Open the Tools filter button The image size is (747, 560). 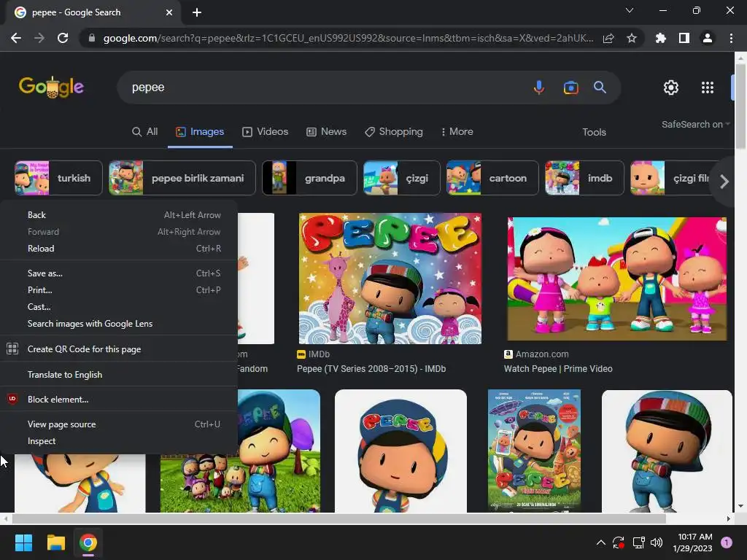[x=594, y=133]
